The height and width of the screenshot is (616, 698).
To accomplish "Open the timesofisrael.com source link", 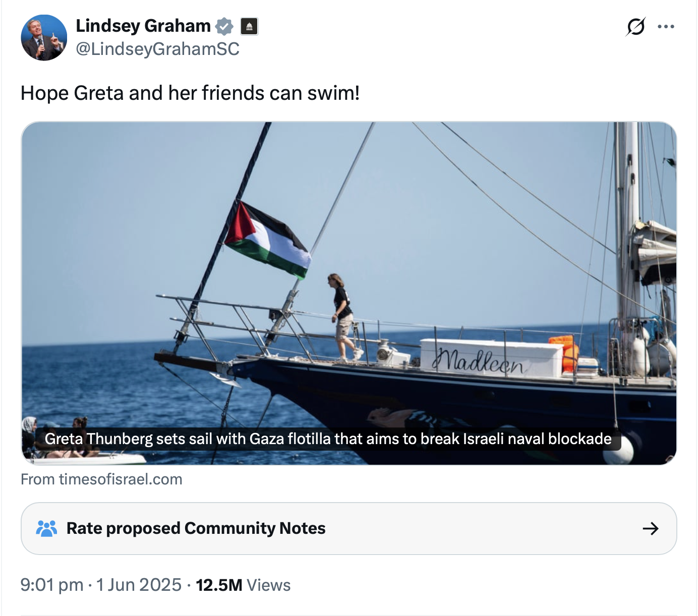I will pyautogui.click(x=101, y=479).
